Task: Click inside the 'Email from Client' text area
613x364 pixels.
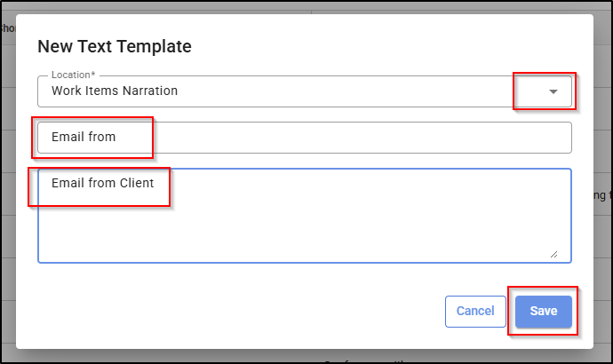Action: 304,216
